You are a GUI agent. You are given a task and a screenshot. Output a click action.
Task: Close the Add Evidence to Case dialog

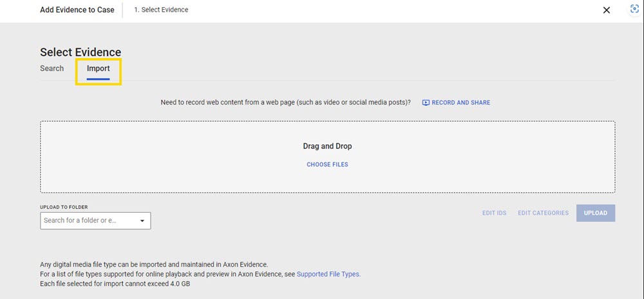tap(606, 10)
